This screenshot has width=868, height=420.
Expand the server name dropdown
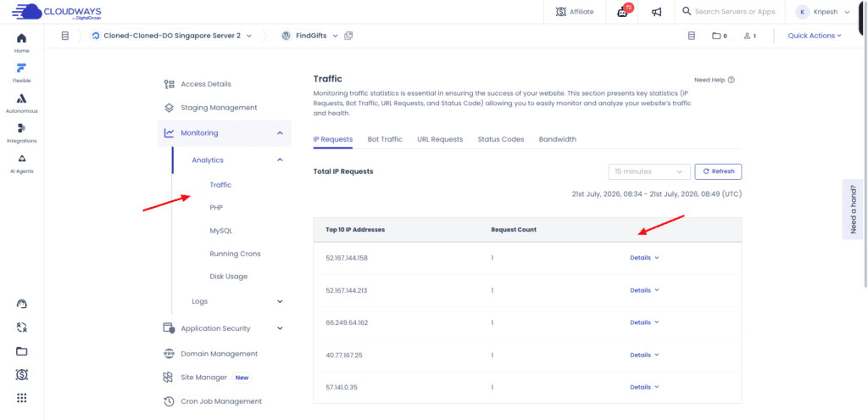(248, 36)
